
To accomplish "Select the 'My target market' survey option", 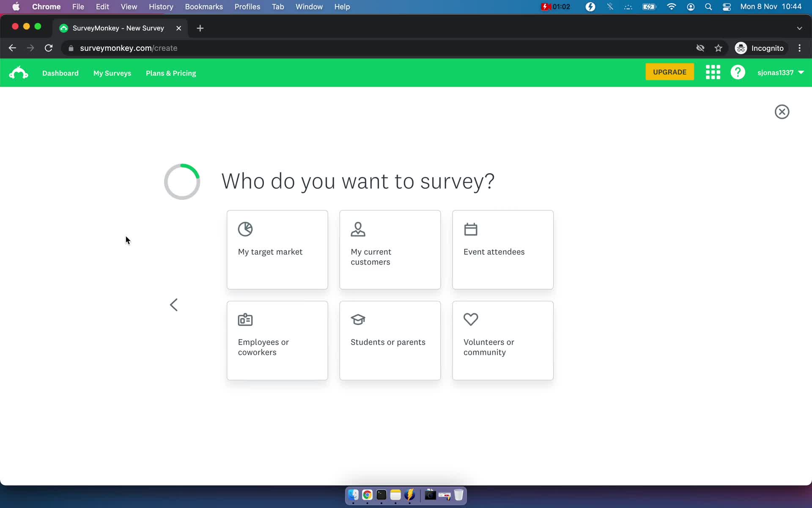I will coord(277,249).
